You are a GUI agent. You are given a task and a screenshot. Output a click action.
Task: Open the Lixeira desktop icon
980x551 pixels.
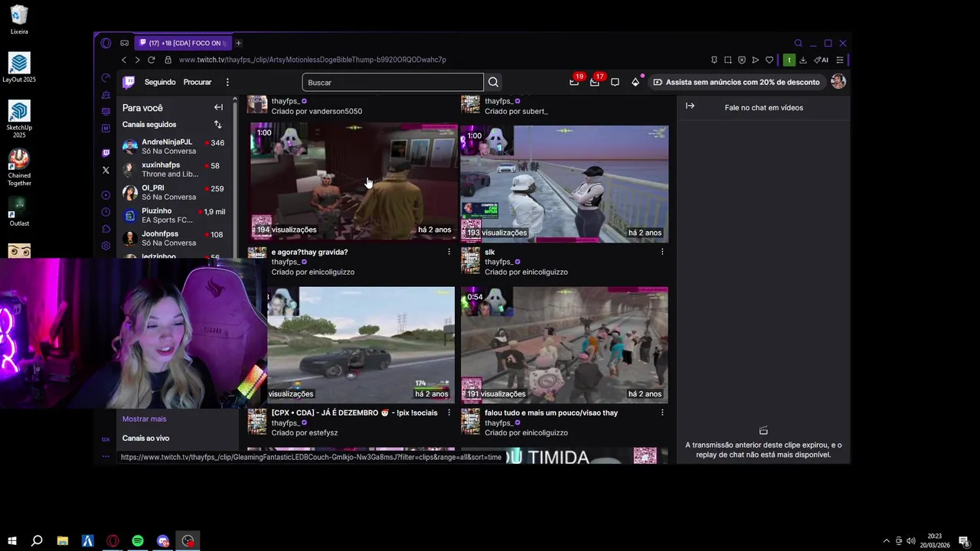[19, 20]
